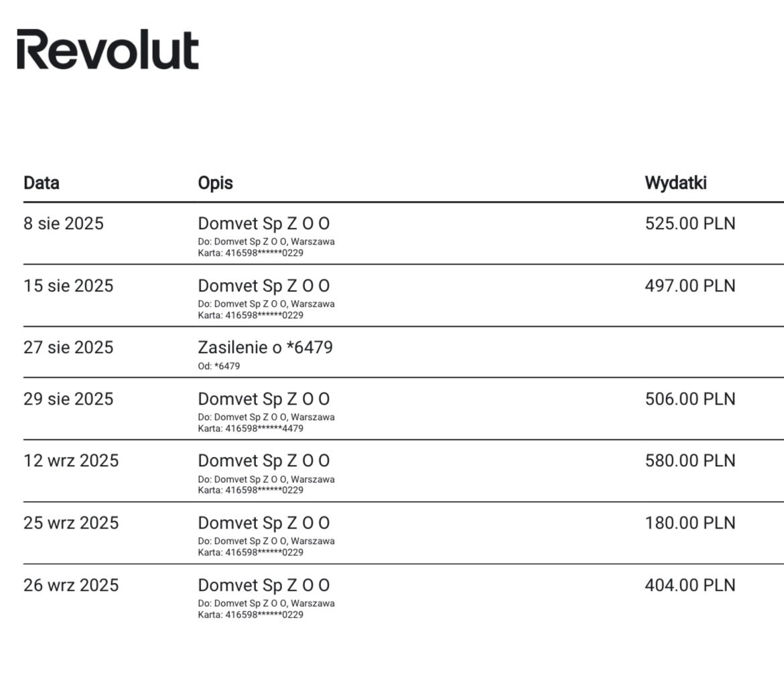Open the 29 sie 2025 Domvet transaction
Viewport: 784px width, 684px height.
pyautogui.click(x=403, y=409)
